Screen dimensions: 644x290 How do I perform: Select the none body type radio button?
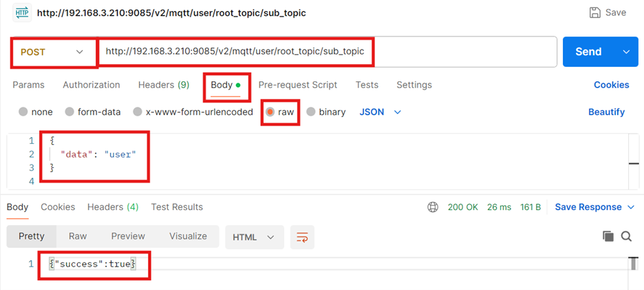tap(24, 112)
